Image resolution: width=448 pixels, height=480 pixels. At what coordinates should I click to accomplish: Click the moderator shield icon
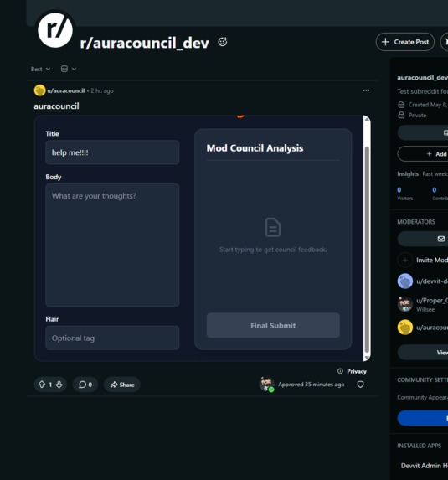360,385
